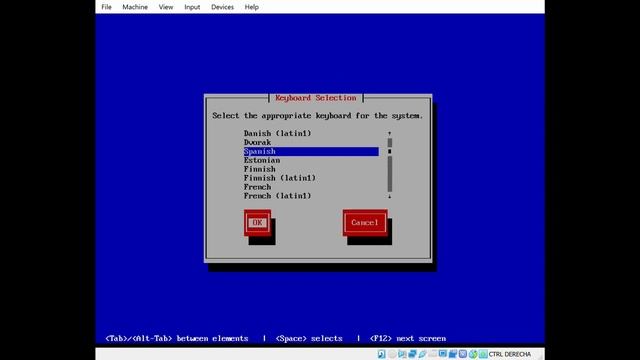Viewport: 640px width, 360px height.
Task: Select French keyboard layout
Action: (258, 187)
